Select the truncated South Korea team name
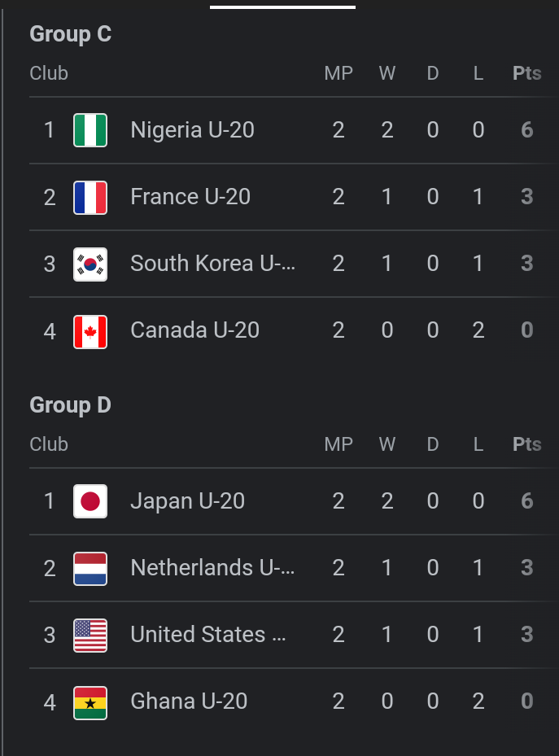559x756 pixels. pyautogui.click(x=213, y=264)
